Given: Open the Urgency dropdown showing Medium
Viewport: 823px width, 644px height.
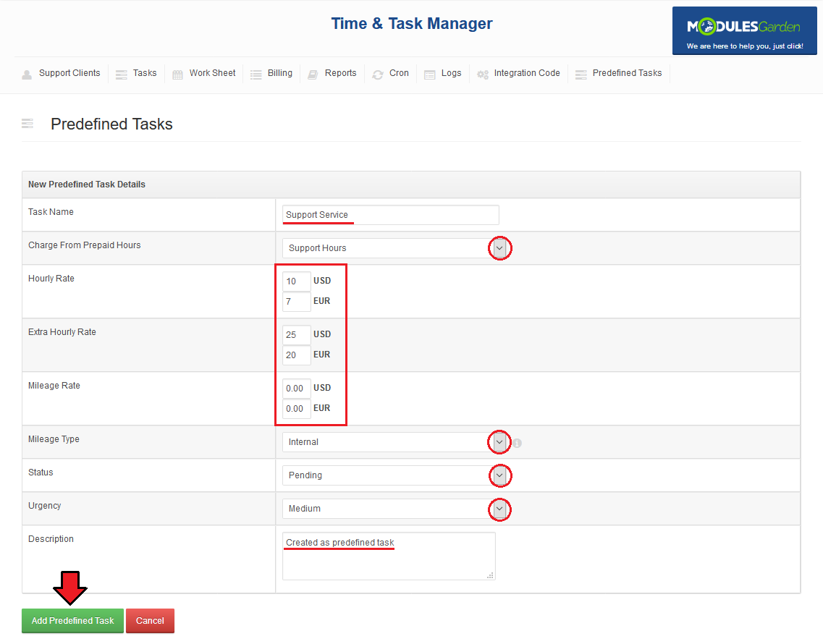Looking at the screenshot, I should coord(499,509).
